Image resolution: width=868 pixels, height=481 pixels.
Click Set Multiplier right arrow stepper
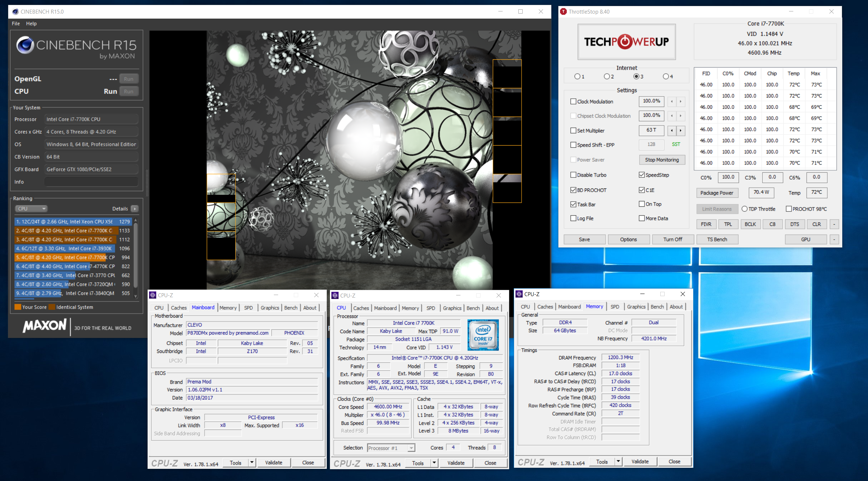click(x=680, y=131)
